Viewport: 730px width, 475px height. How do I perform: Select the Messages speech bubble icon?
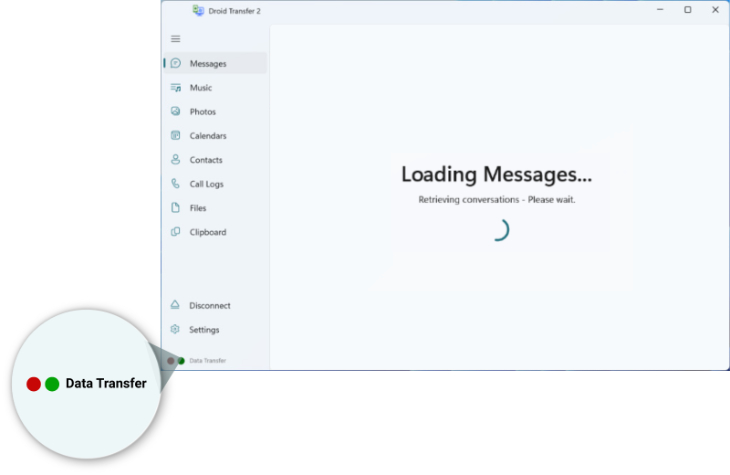click(x=176, y=64)
